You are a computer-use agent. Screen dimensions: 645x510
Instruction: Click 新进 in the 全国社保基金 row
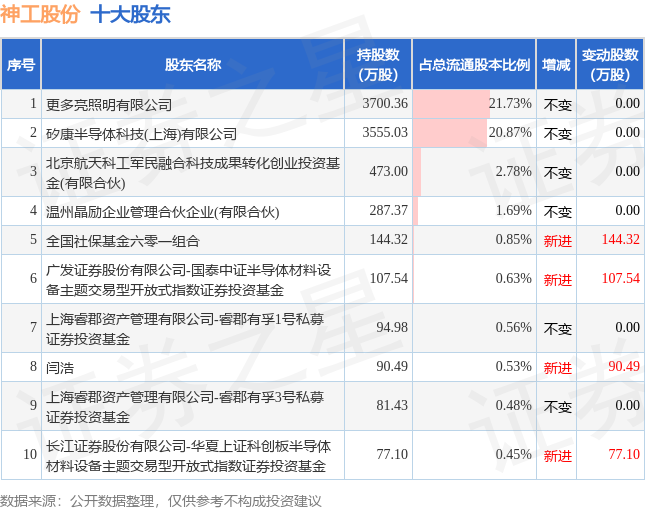(558, 241)
